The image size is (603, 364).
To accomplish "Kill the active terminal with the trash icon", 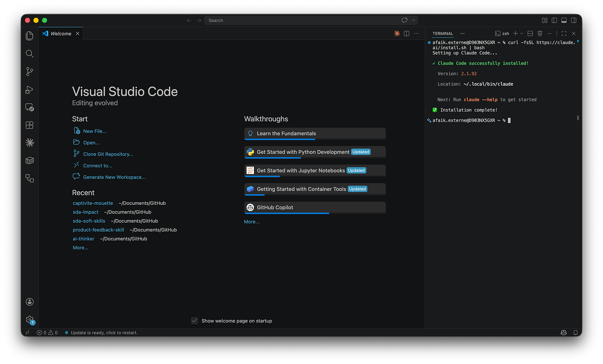I will click(540, 33).
